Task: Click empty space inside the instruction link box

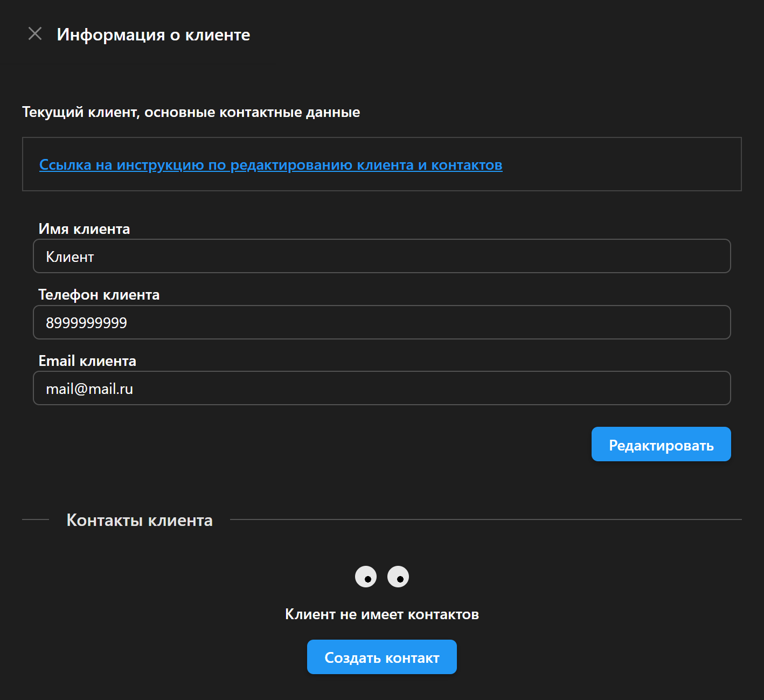Action: pyautogui.click(x=620, y=164)
